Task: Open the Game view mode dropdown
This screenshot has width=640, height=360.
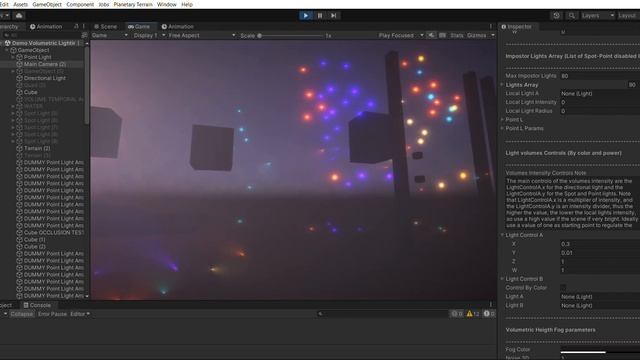Action: pyautogui.click(x=110, y=36)
